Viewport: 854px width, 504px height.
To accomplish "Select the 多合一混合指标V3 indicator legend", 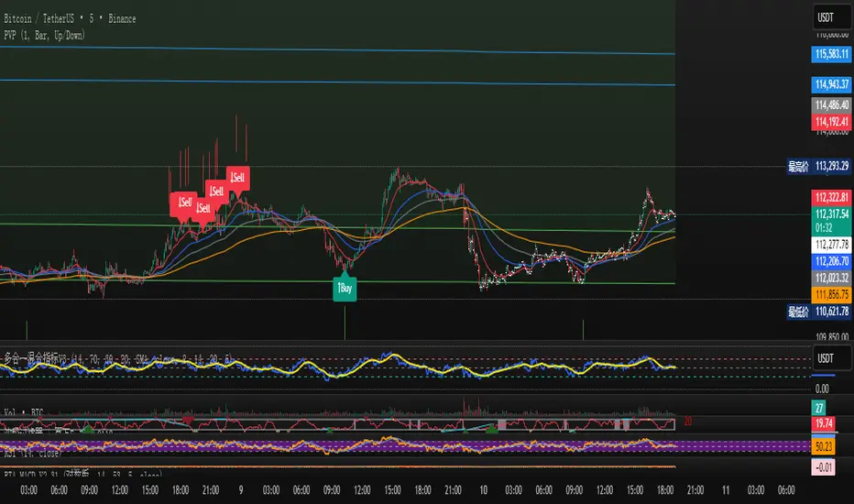I will point(117,359).
